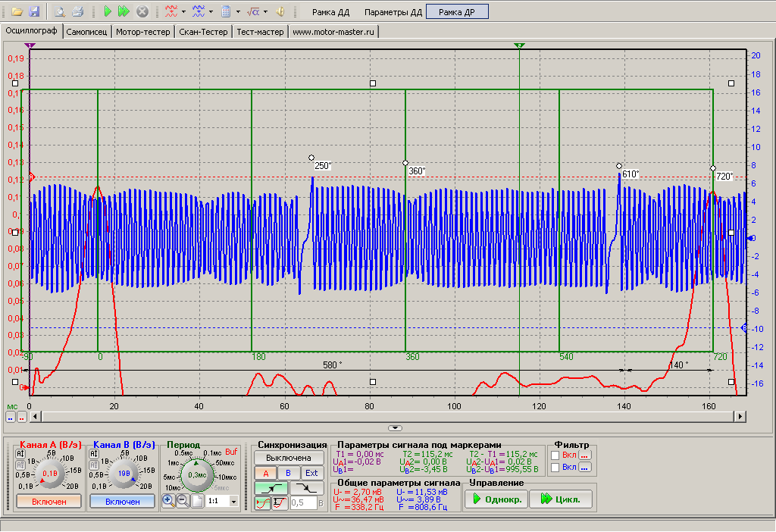This screenshot has height=532, width=776.
Task: Click Channel A auto-scale icon
Action: tap(20, 454)
